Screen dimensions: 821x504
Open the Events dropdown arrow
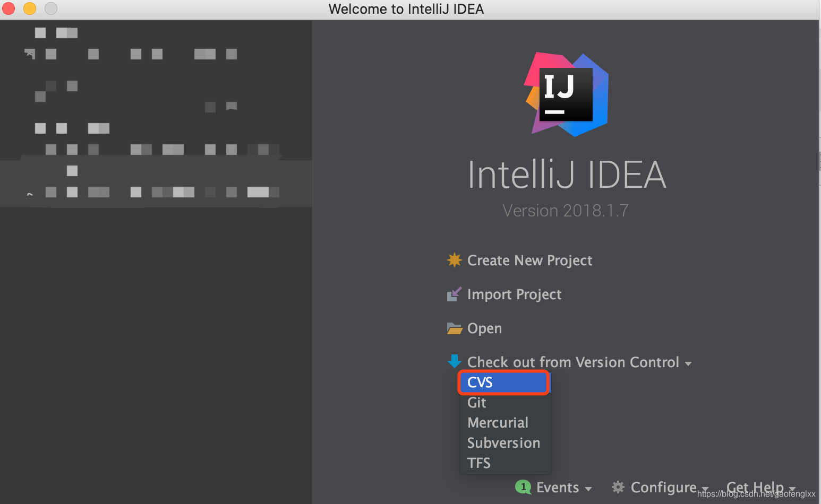point(589,489)
